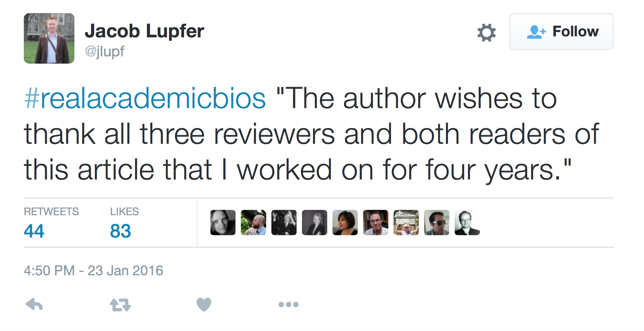
Task: View the 83 likes list
Action: click(x=121, y=231)
